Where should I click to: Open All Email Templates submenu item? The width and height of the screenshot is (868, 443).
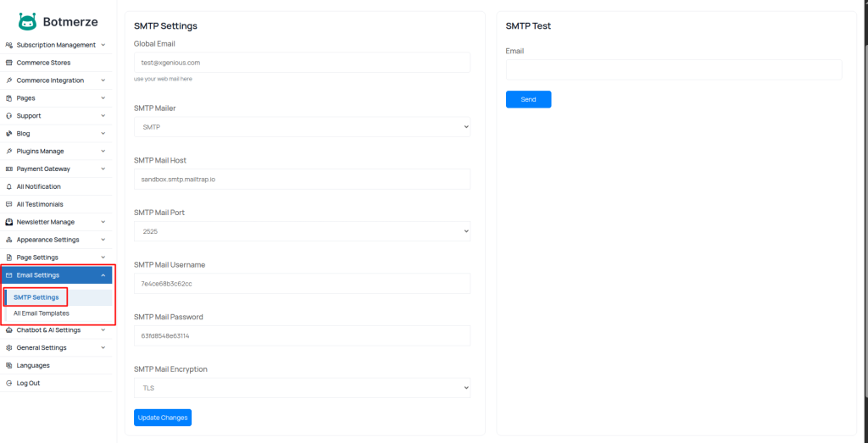[x=42, y=313]
